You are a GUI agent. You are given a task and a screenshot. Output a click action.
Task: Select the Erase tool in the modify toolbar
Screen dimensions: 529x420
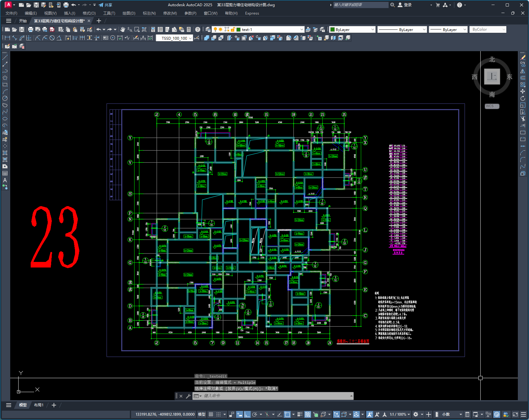[x=523, y=57]
